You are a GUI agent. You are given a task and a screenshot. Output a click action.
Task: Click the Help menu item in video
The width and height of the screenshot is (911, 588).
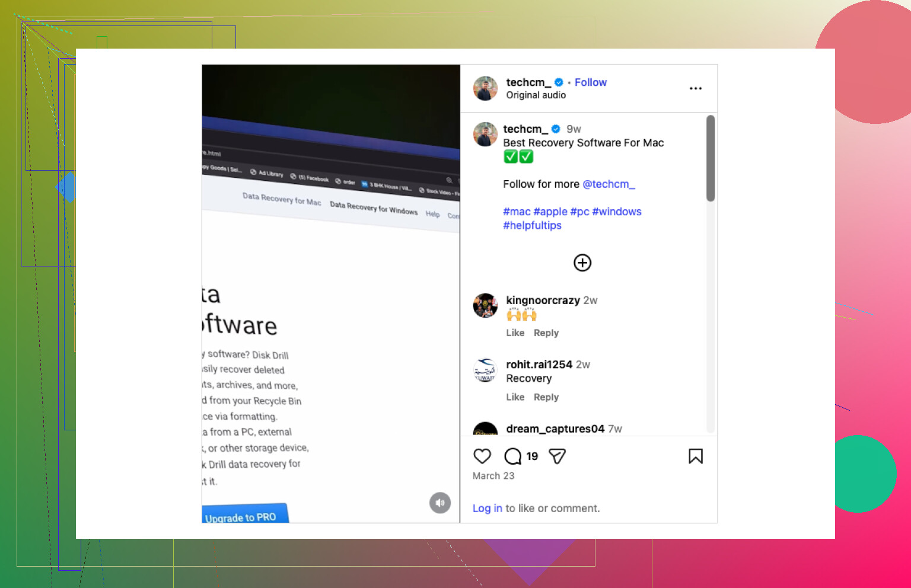[433, 214]
